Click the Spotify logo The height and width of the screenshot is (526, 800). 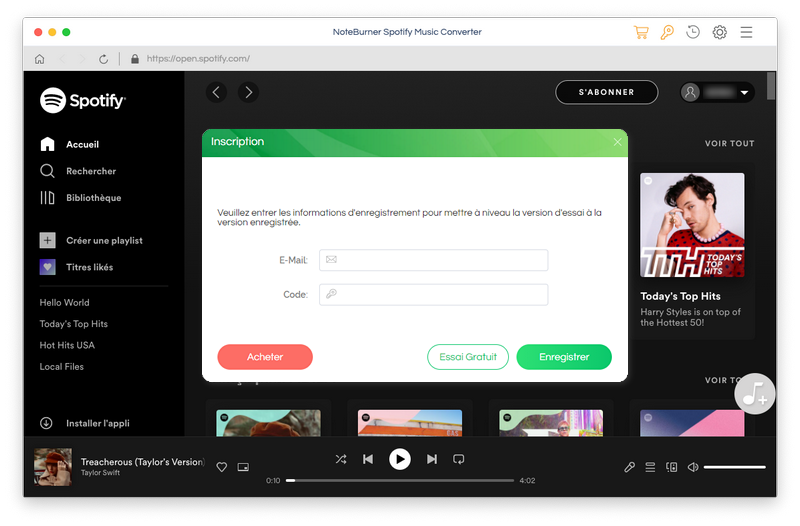click(83, 101)
